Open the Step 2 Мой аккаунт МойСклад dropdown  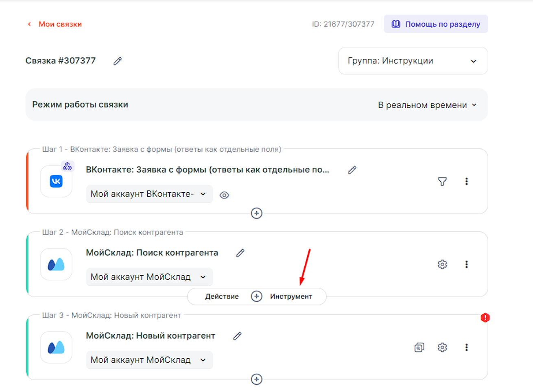149,277
